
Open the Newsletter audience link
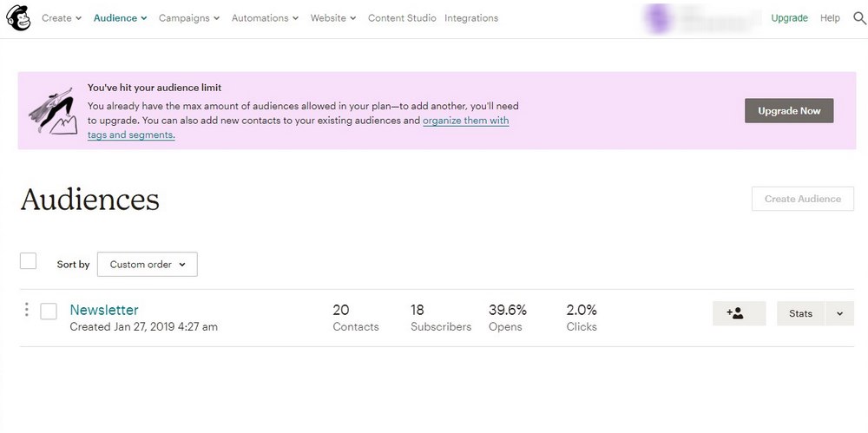pyautogui.click(x=104, y=310)
